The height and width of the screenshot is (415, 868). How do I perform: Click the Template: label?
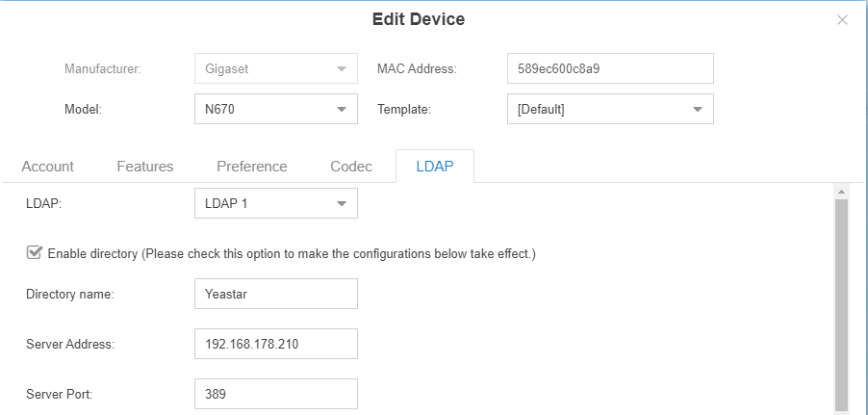point(404,109)
